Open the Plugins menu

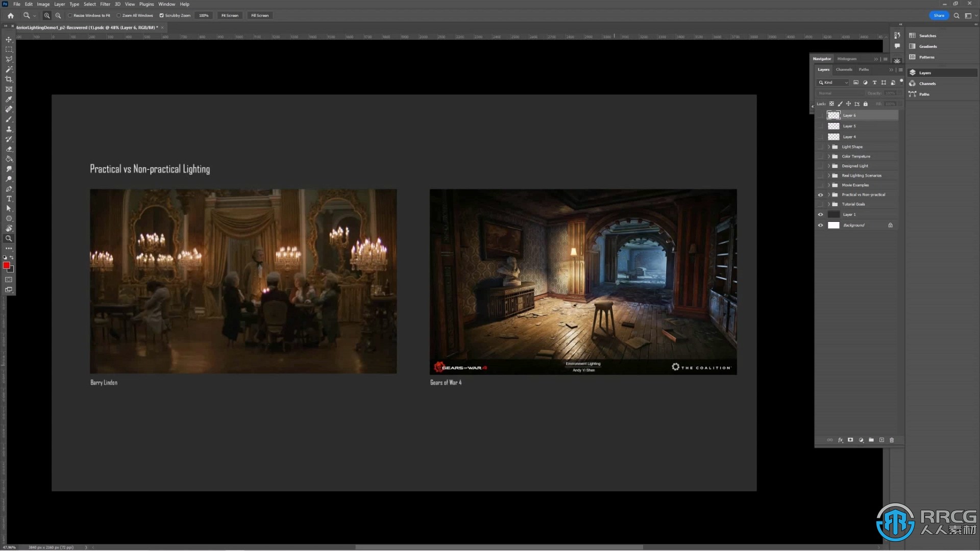146,4
